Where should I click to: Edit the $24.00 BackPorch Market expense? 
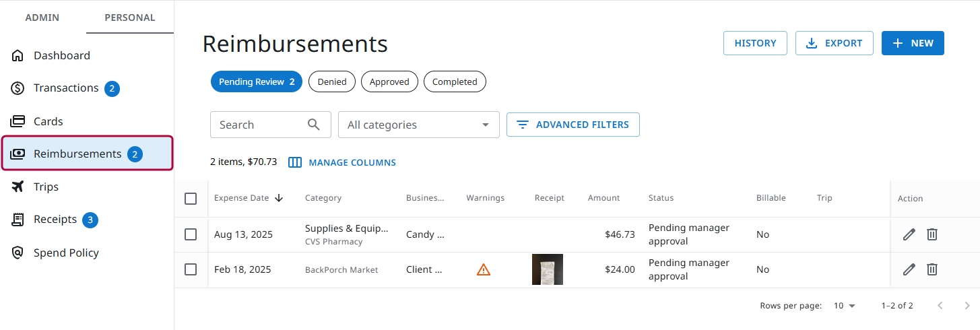click(x=909, y=269)
